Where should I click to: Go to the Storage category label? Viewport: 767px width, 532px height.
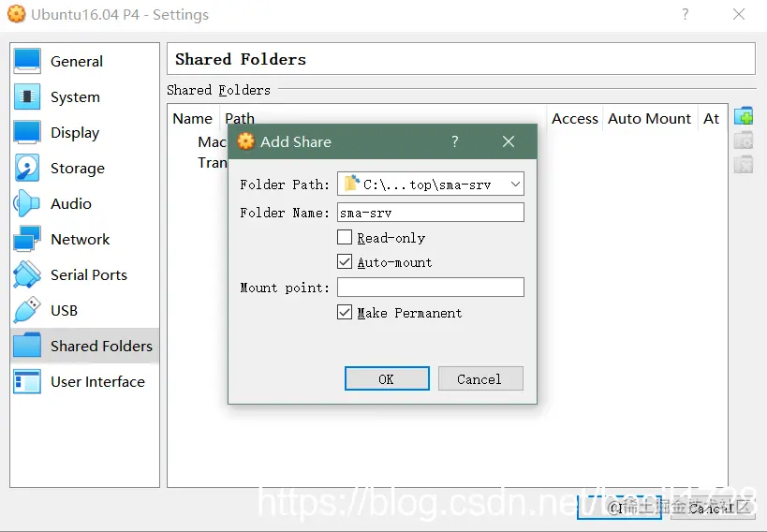point(78,169)
